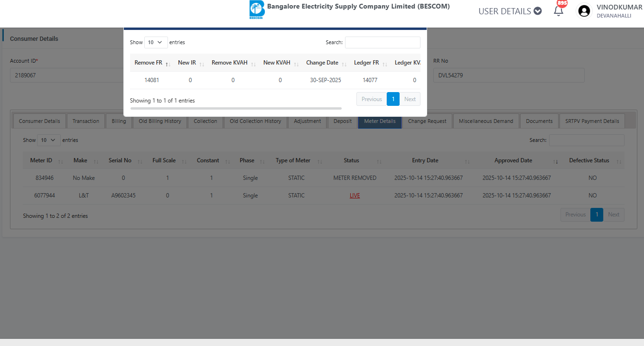This screenshot has height=346, width=644.
Task: Click page 1 in meter table pagination
Action: tap(597, 215)
